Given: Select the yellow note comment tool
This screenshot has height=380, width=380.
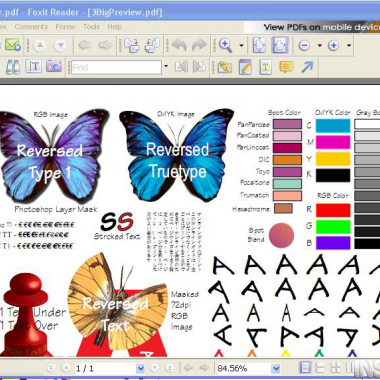Looking at the screenshot, I should click(x=286, y=67).
